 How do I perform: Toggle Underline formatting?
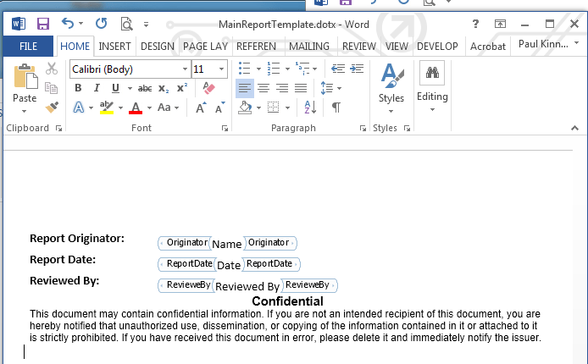115,88
